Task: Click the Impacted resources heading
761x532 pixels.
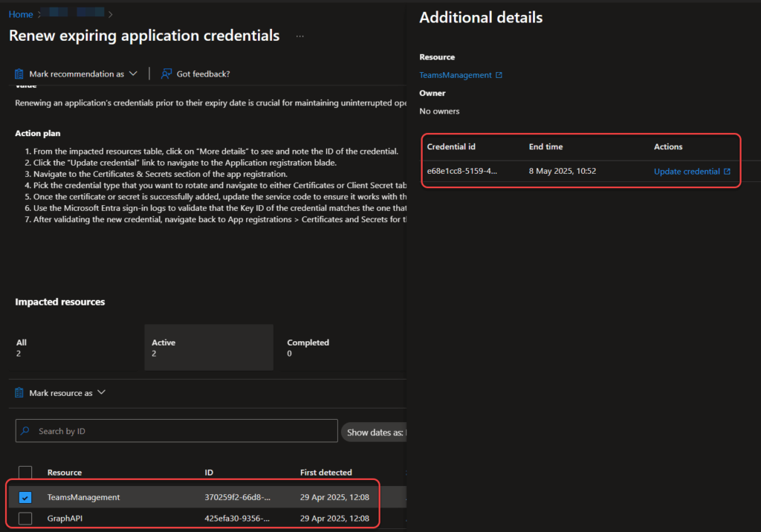Action: pos(59,302)
